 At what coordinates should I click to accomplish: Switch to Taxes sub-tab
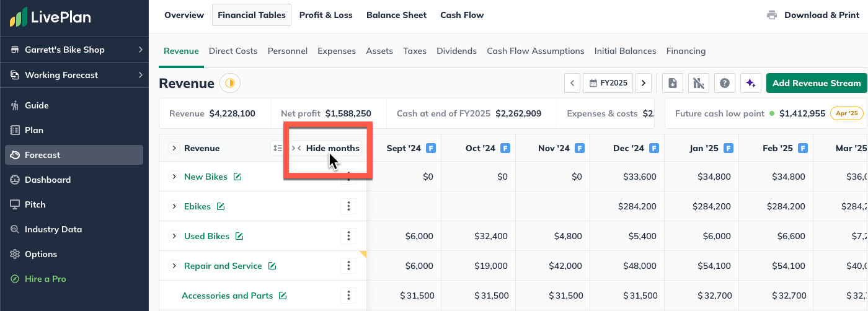(x=415, y=51)
